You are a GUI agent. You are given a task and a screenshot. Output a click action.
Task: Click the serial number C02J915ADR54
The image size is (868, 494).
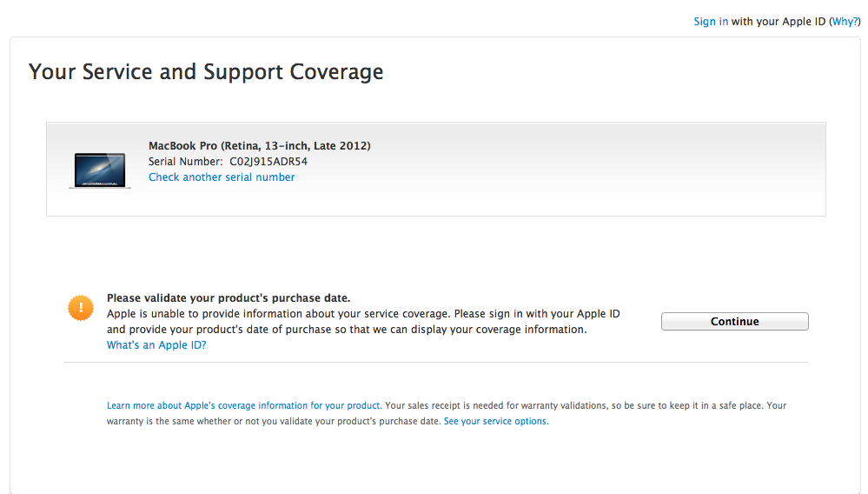[x=268, y=162]
